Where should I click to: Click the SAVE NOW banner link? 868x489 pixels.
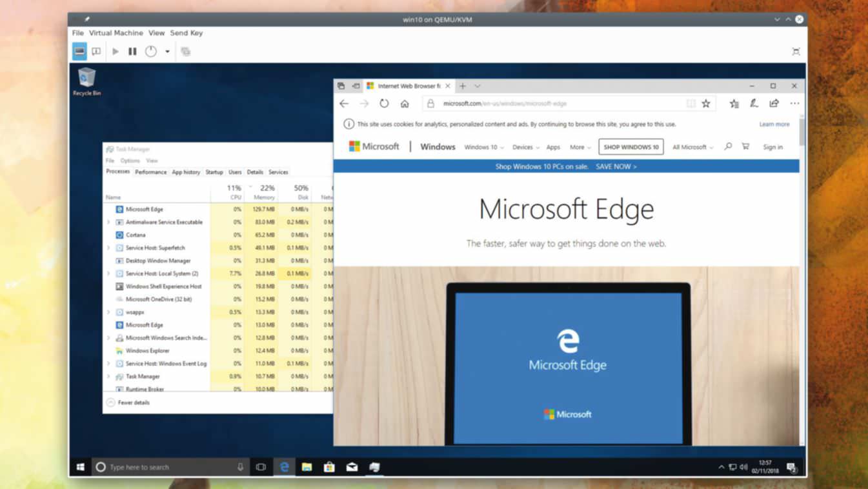click(616, 166)
